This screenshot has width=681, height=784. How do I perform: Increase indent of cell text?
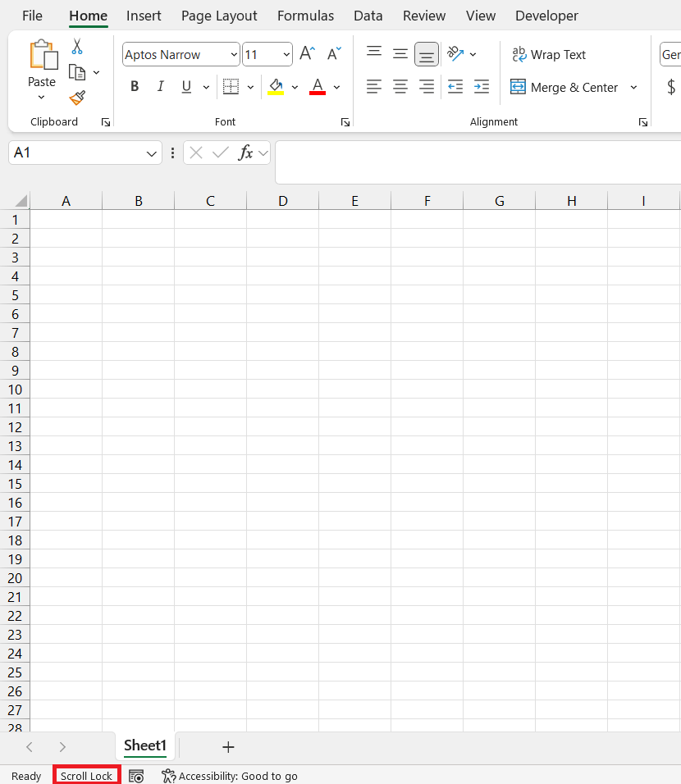[x=482, y=86]
